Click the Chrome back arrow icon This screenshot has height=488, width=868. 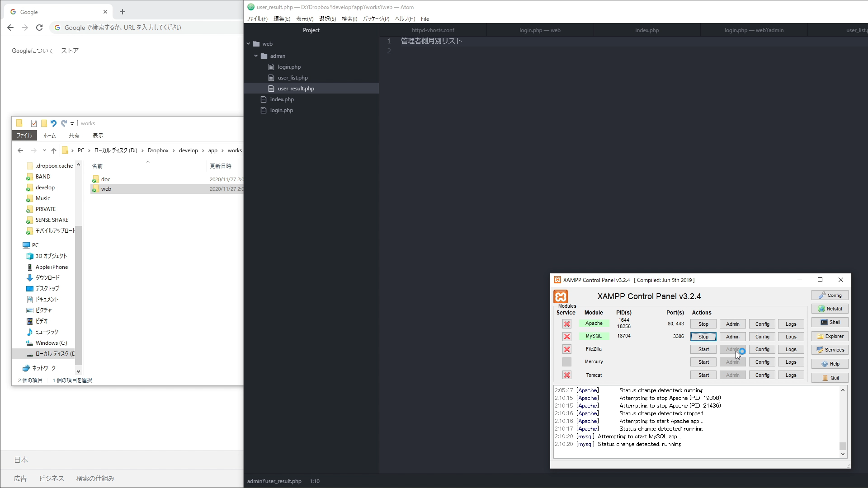10,28
